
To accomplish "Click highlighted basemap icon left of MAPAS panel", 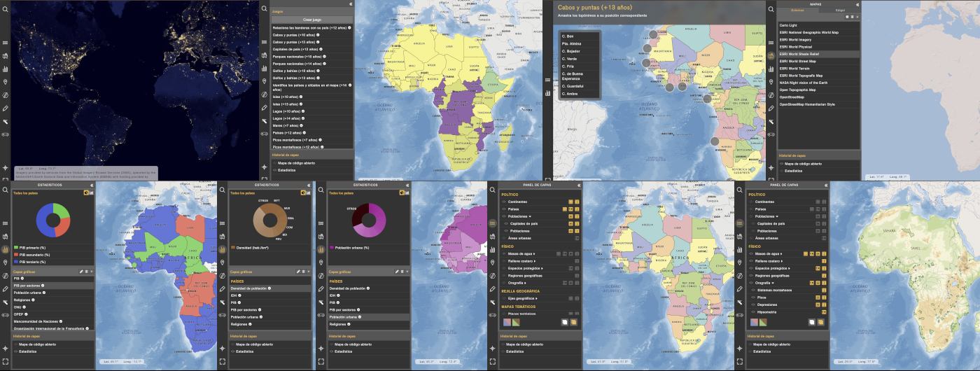I will tap(771, 55).
